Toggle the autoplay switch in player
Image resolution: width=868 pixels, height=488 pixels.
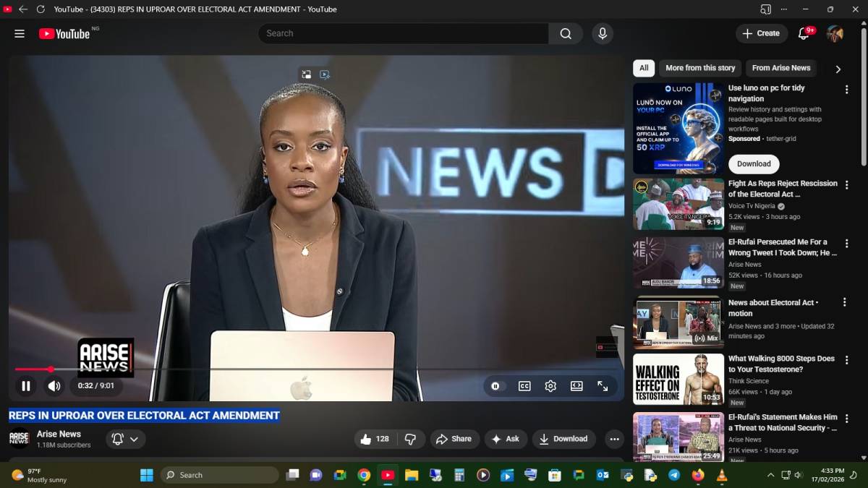pos(495,386)
